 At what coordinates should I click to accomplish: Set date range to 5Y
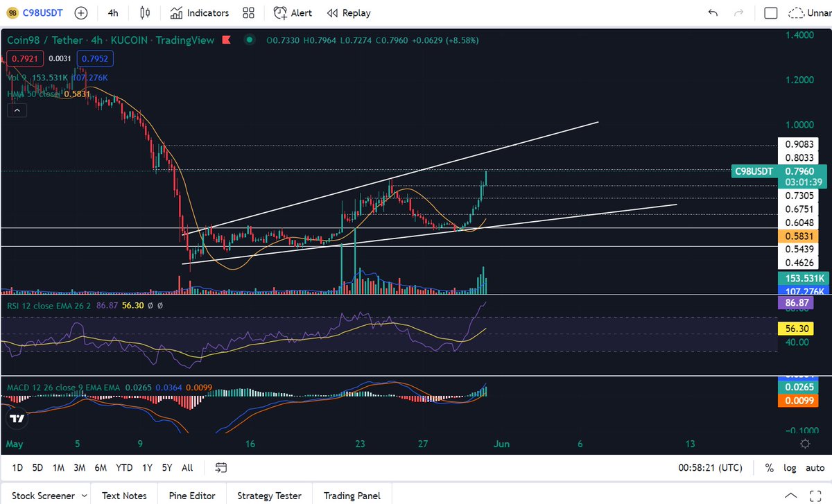[167, 468]
